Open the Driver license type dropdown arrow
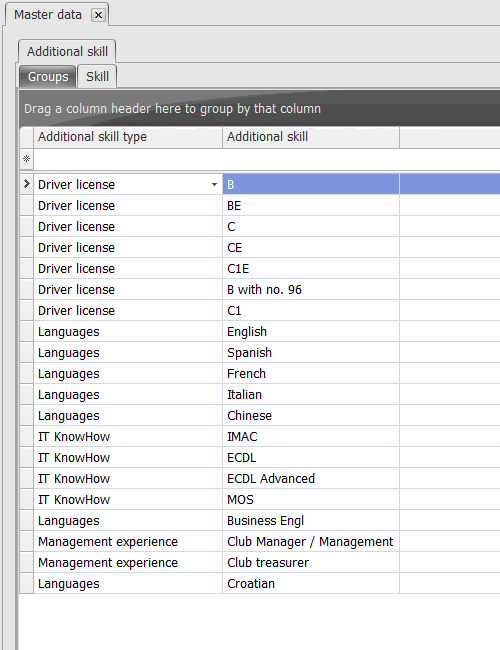 [x=214, y=184]
